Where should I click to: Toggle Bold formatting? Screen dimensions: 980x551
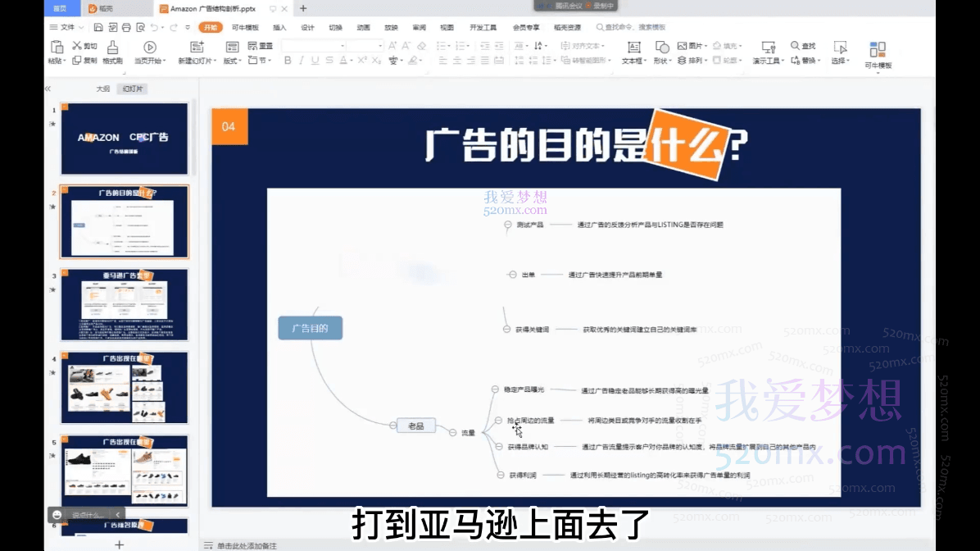click(x=288, y=61)
